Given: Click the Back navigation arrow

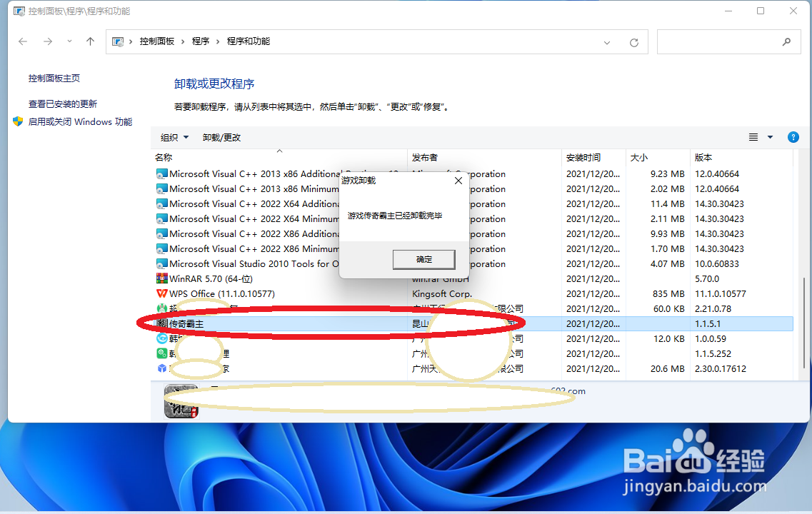Looking at the screenshot, I should (x=23, y=41).
